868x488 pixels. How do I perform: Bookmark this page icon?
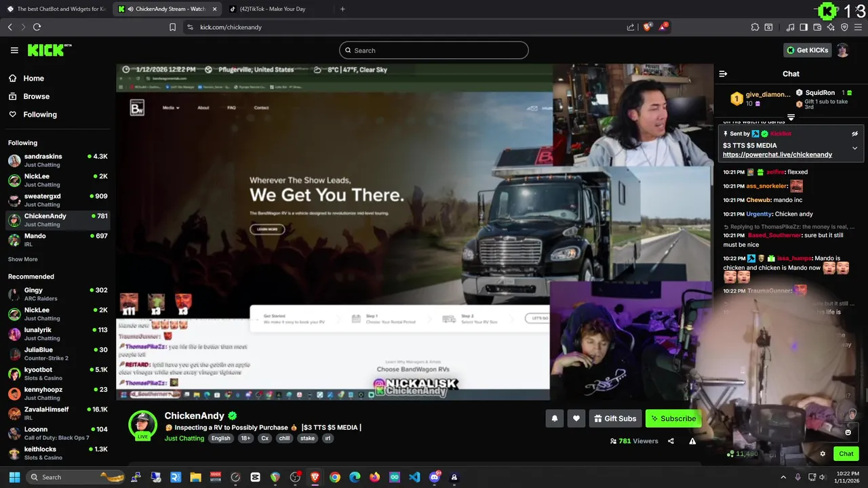pos(172,27)
